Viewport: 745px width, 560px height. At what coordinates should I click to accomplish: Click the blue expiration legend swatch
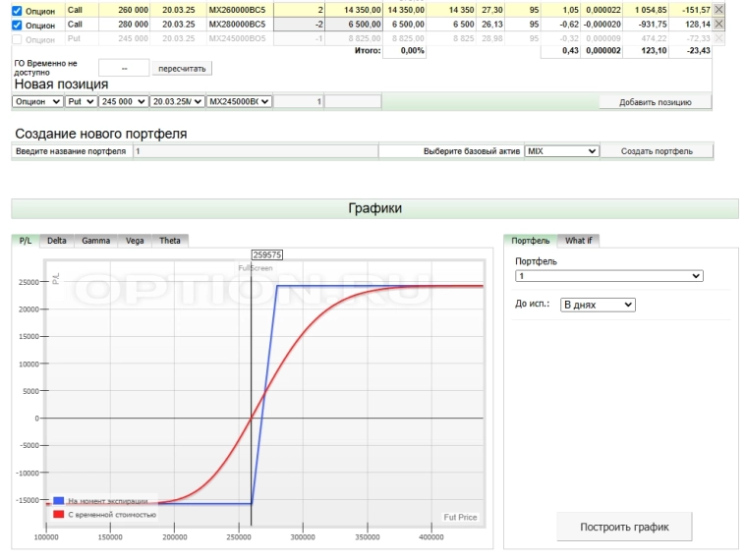(59, 500)
